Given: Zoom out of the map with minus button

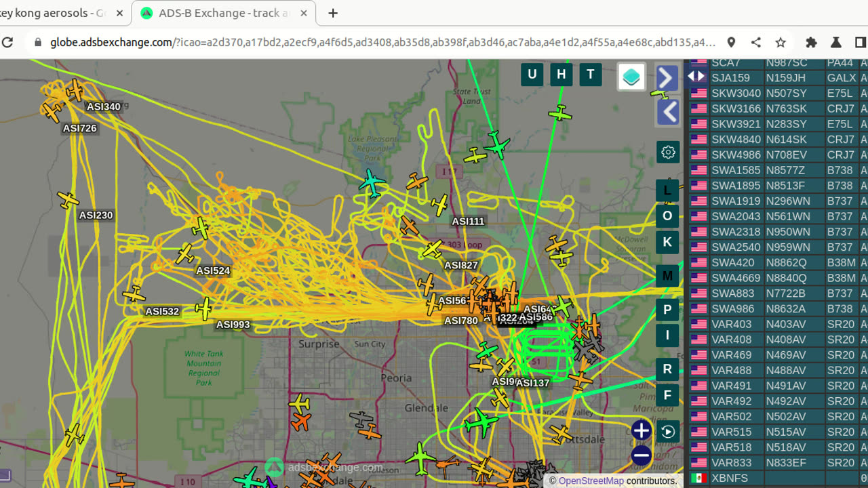Looking at the screenshot, I should 641,455.
